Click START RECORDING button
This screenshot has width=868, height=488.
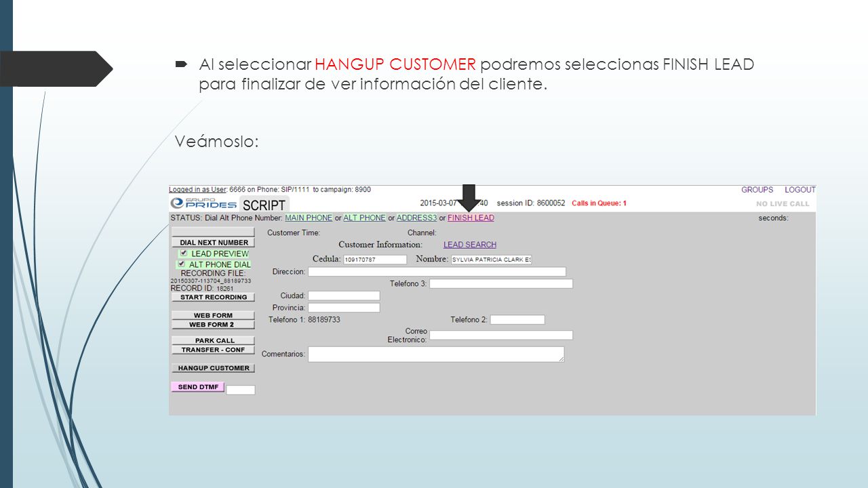point(213,298)
